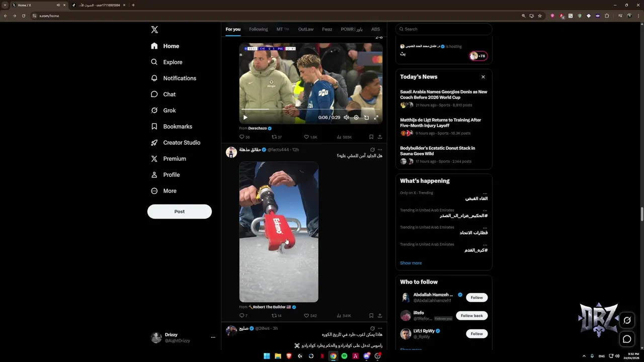Open Grok from the sidebar

pos(163,110)
